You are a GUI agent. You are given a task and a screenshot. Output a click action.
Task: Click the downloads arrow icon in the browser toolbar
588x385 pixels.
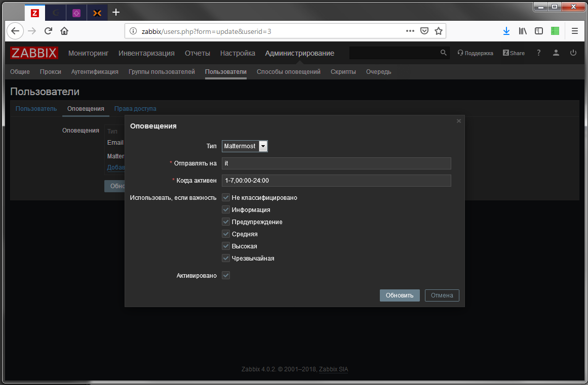click(x=506, y=31)
